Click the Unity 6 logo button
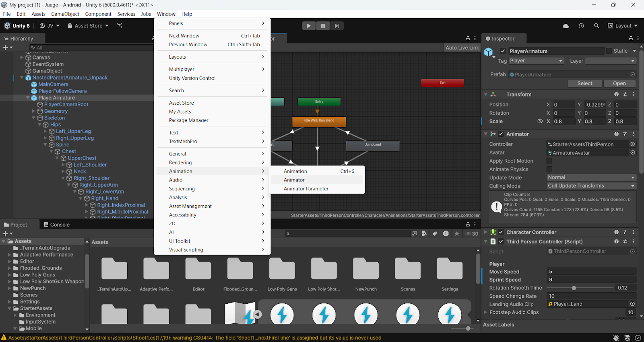 (x=17, y=26)
